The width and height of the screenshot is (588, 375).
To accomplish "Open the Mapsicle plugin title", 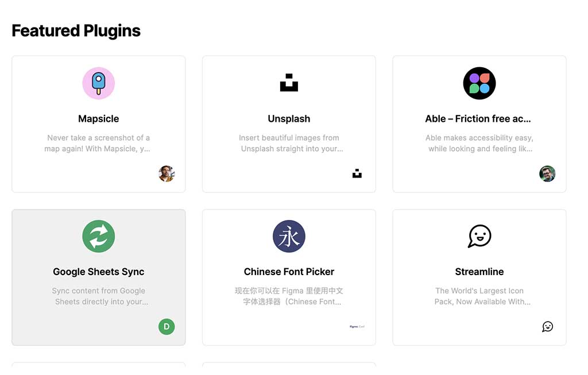I will (x=99, y=119).
